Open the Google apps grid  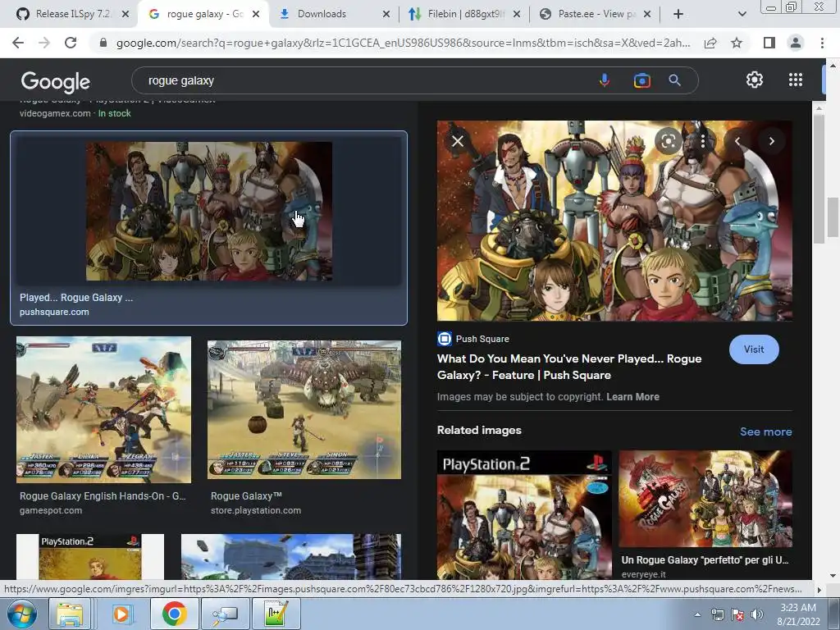click(x=796, y=80)
